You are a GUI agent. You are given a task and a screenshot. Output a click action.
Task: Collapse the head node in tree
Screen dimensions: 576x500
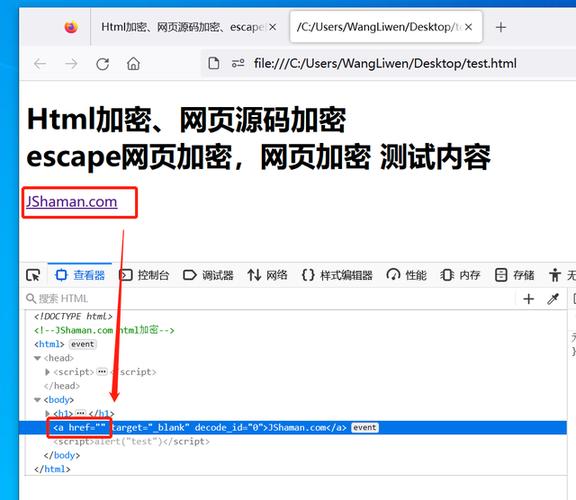(x=37, y=358)
